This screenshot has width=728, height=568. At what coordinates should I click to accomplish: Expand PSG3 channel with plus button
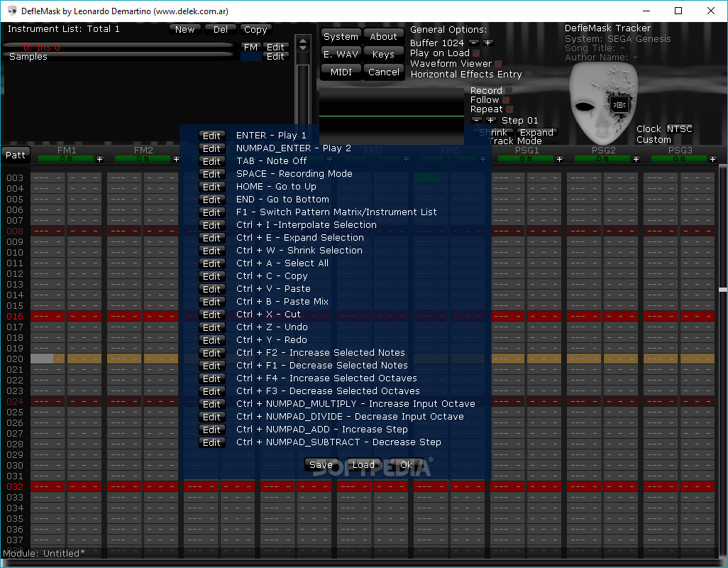pos(712,159)
